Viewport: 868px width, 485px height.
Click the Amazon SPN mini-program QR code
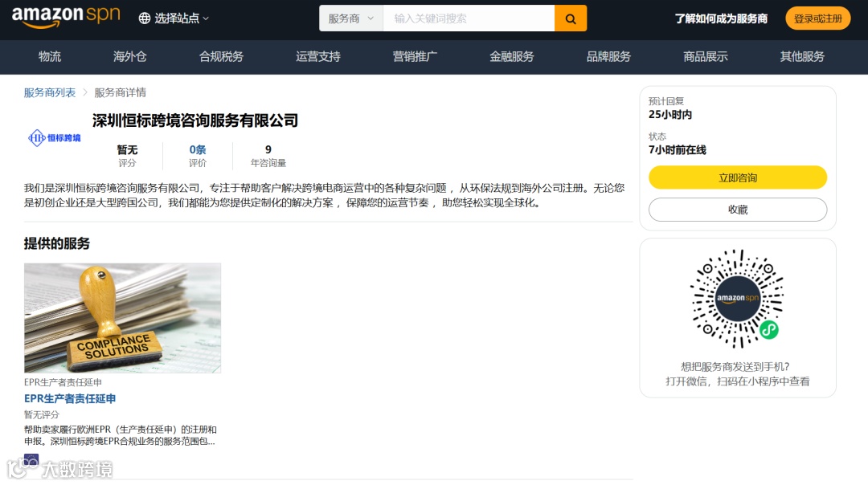click(737, 298)
